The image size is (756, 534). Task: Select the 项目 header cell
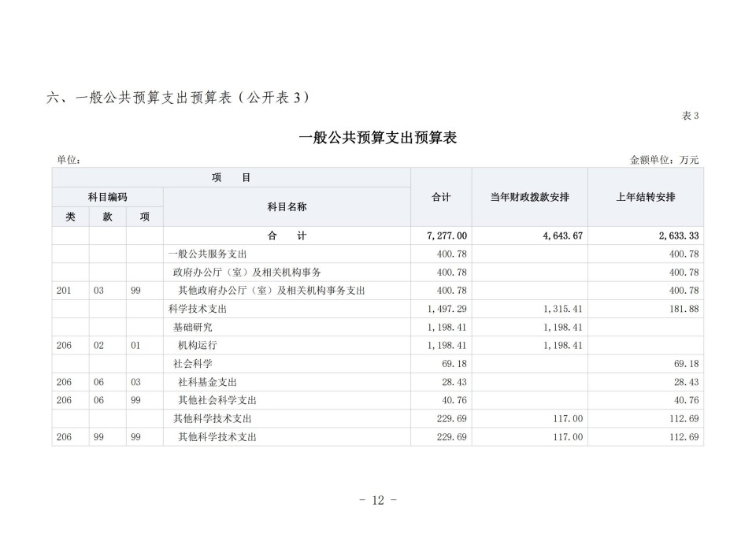[232, 177]
